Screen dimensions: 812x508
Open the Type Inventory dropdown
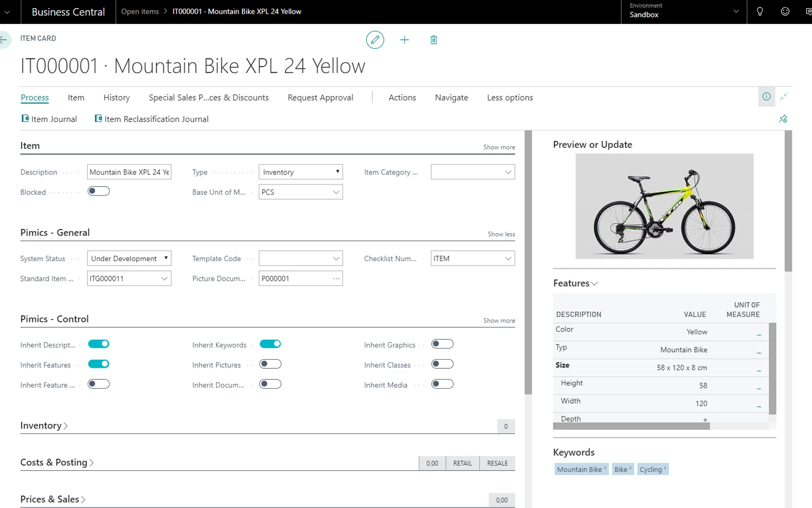click(300, 172)
